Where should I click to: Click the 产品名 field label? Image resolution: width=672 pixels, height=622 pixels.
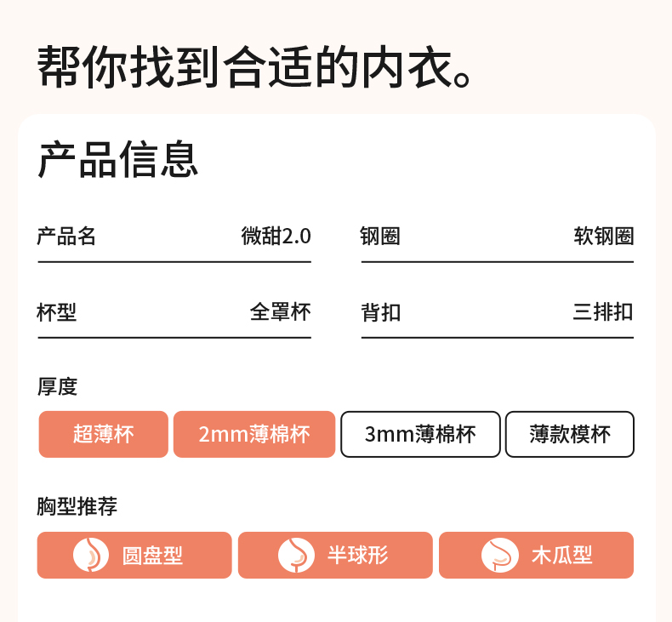66,237
